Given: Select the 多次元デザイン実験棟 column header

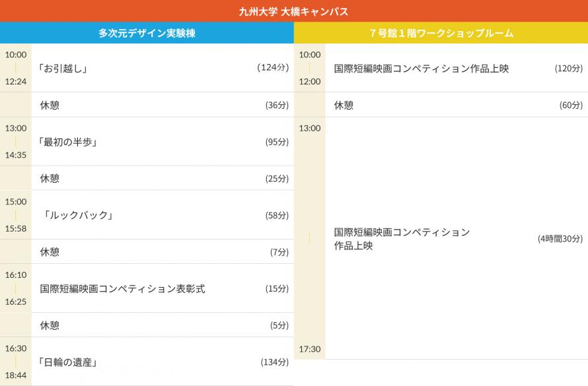Looking at the screenshot, I should pyautogui.click(x=147, y=33).
